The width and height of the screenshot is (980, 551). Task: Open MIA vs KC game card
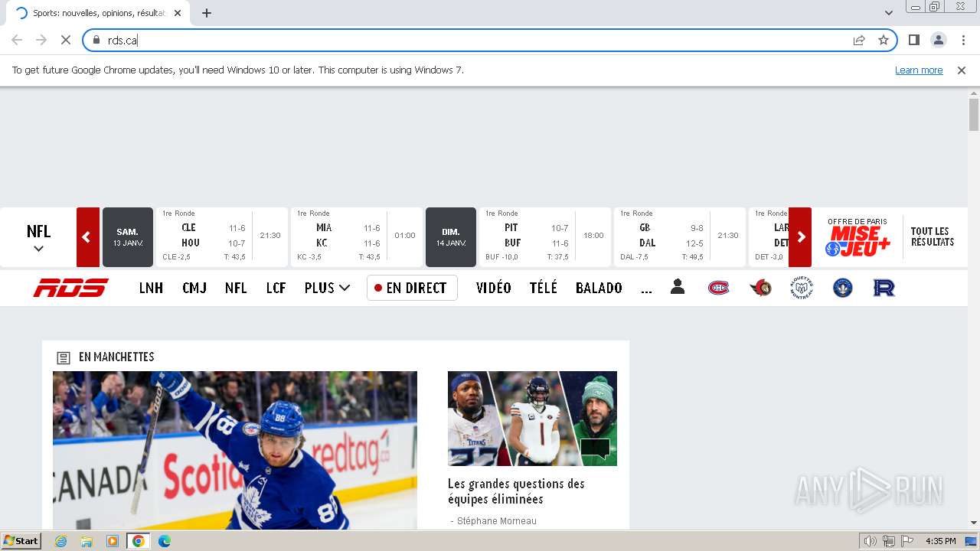click(357, 237)
